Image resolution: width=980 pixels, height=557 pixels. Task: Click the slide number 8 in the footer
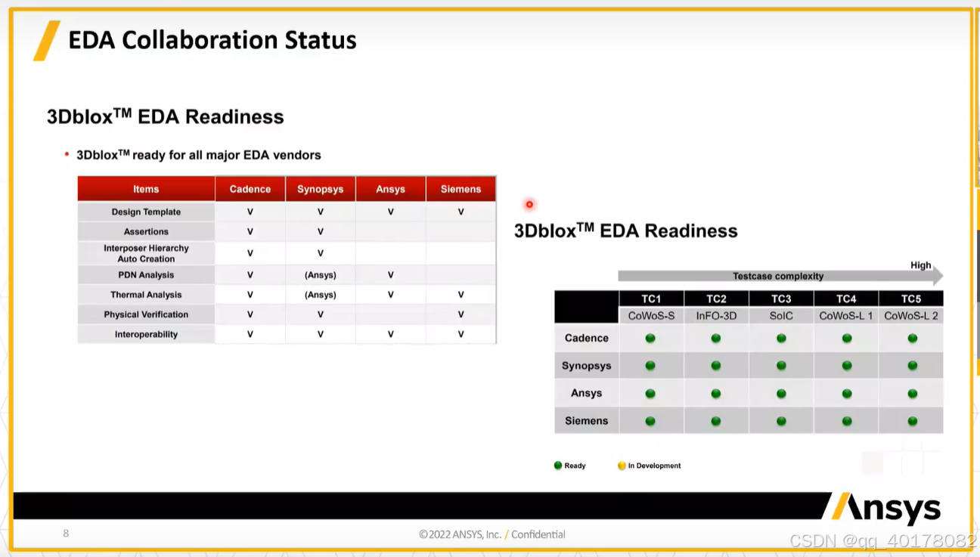pyautogui.click(x=66, y=534)
